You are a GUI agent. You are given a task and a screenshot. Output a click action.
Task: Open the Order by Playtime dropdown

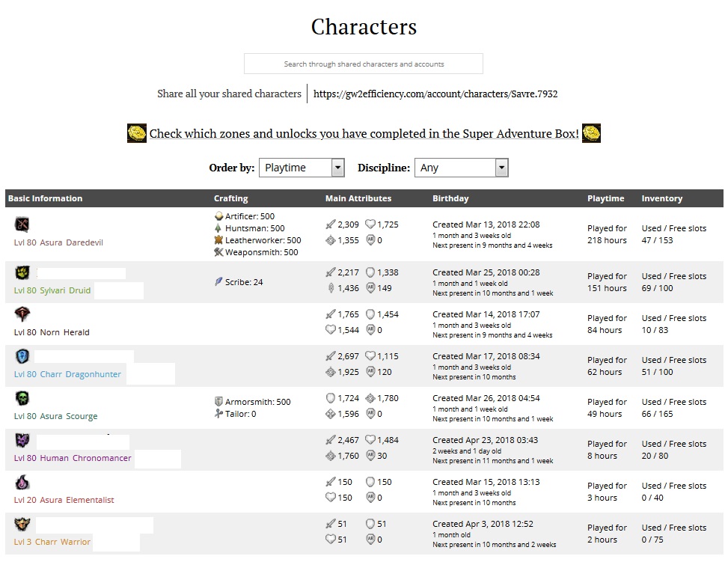(x=302, y=168)
